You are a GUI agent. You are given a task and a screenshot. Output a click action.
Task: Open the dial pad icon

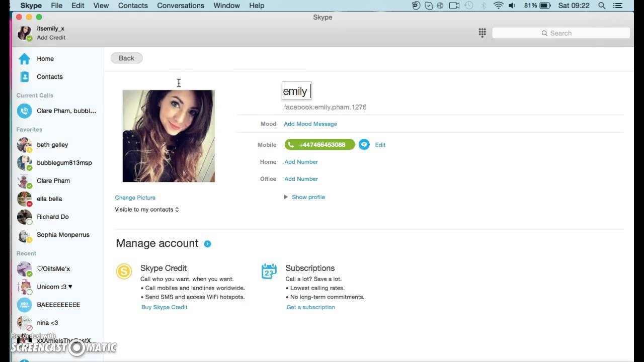tap(482, 33)
